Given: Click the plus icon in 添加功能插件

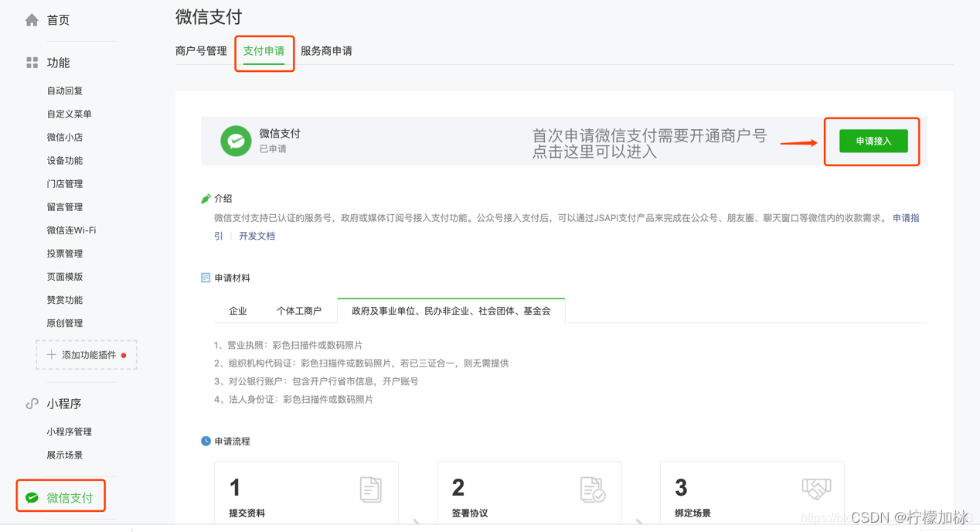Looking at the screenshot, I should tap(51, 355).
